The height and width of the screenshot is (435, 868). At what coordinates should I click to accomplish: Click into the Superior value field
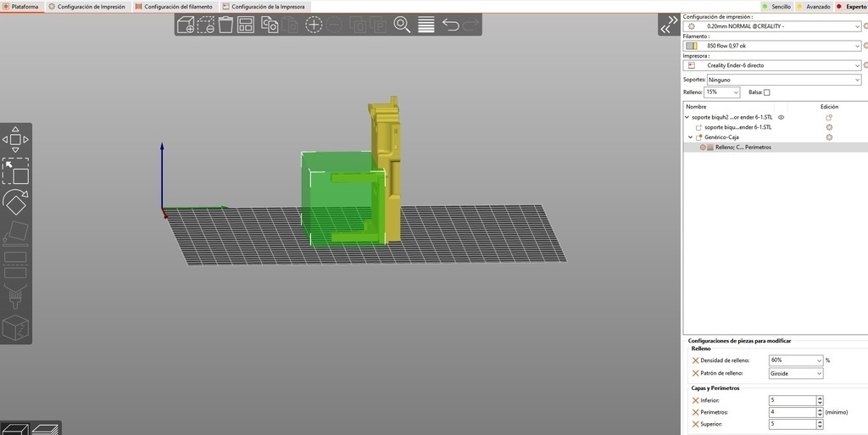click(x=793, y=424)
